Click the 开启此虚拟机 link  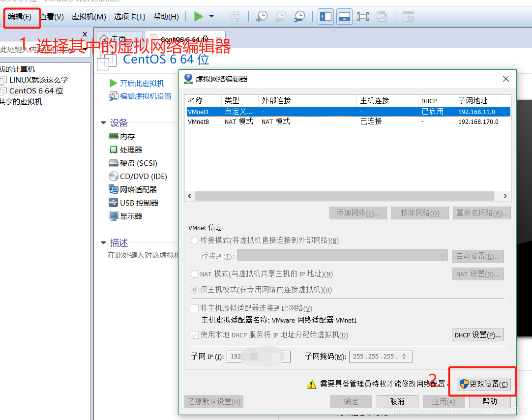[x=142, y=84]
